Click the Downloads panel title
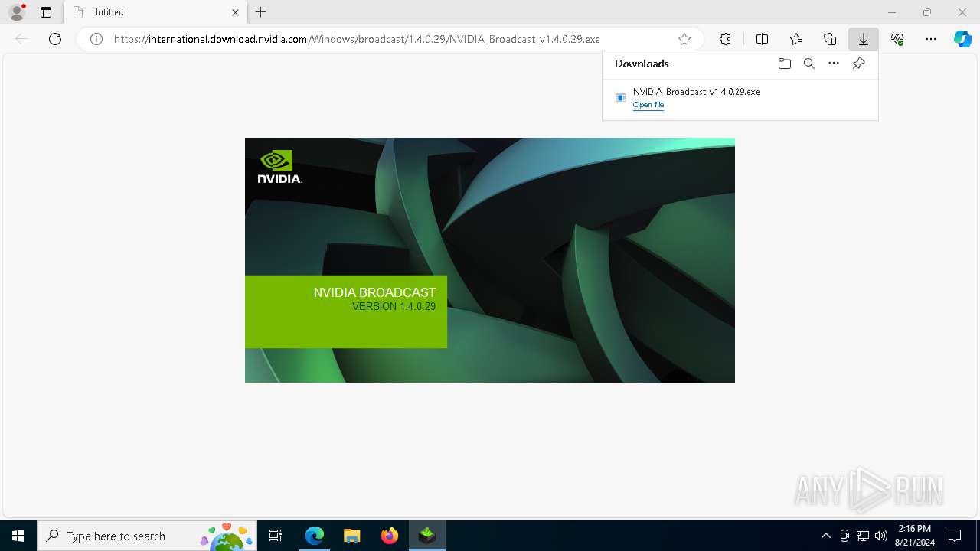Screen dimensions: 980x551 pyautogui.click(x=642, y=64)
